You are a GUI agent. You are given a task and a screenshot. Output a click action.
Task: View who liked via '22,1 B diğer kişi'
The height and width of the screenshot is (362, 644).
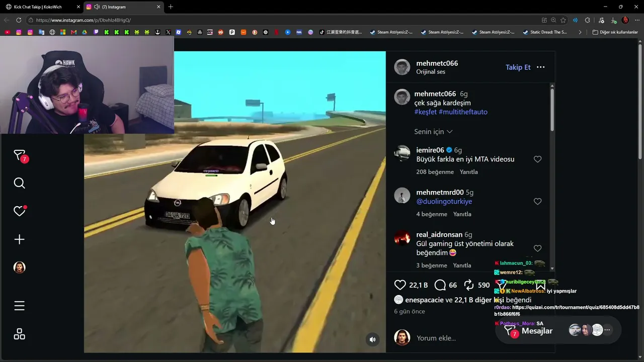tap(479, 300)
